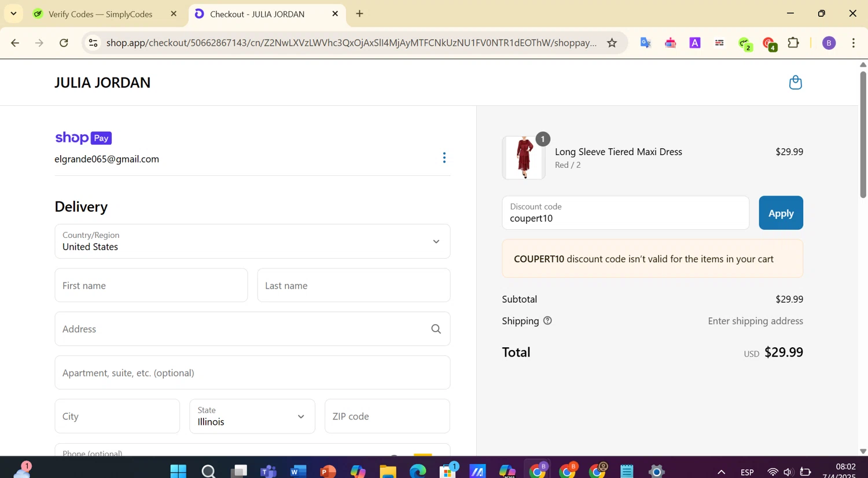This screenshot has width=868, height=478.
Task: Open the ESP language indicator
Action: click(x=747, y=472)
